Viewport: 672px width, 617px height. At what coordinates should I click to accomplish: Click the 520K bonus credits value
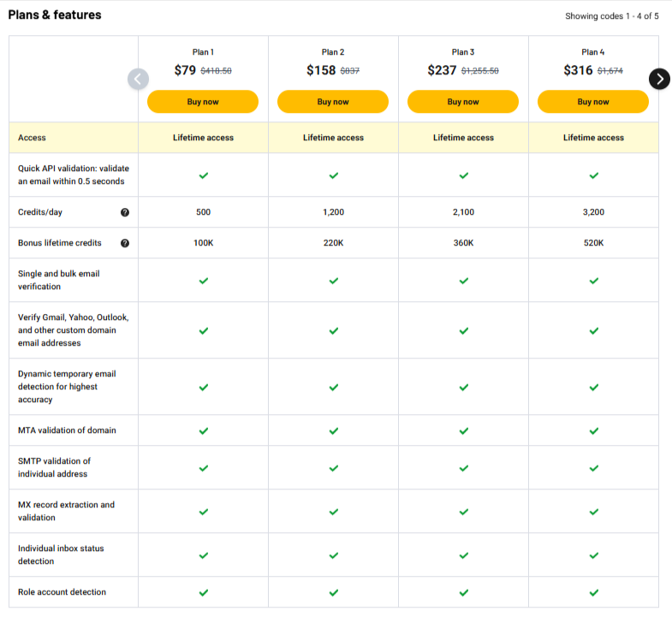pos(593,243)
